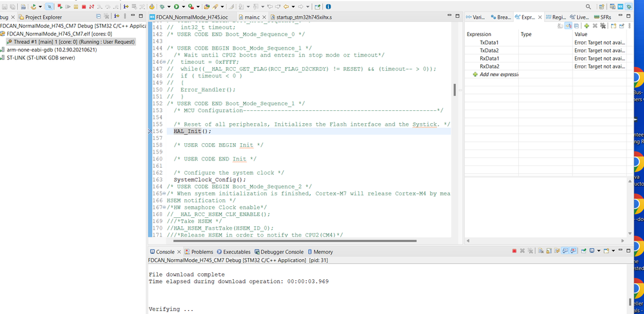Viewport: 644px width, 314px height.
Task: Open the Open Console dropdown arrow
Action: [613, 251]
